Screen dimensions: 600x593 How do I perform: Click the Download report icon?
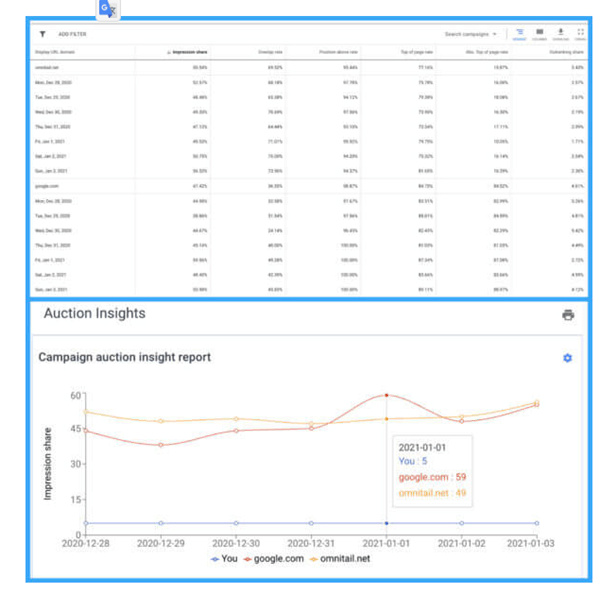point(560,34)
